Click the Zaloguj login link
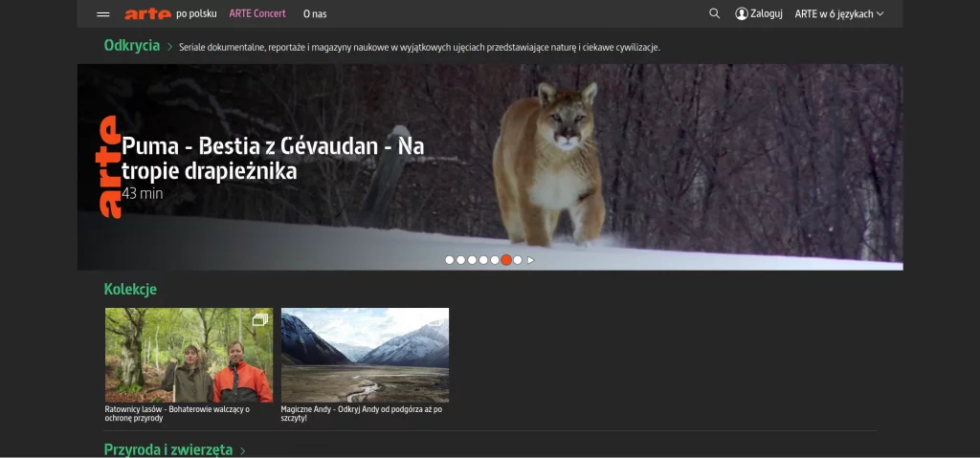Image resolution: width=980 pixels, height=458 pixels. 766,13
